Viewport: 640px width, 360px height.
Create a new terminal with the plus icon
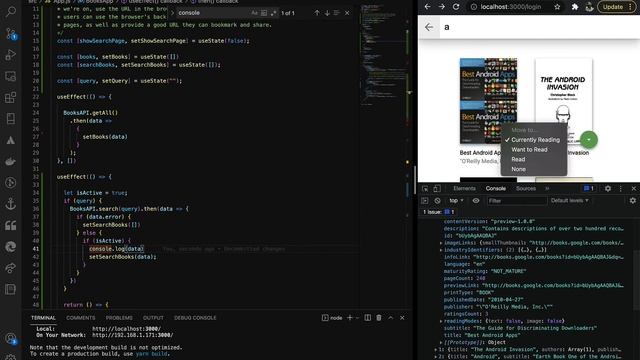coord(350,318)
